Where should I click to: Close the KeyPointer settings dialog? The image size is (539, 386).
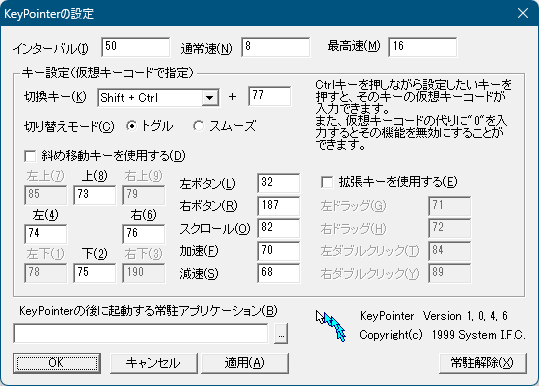click(523, 13)
